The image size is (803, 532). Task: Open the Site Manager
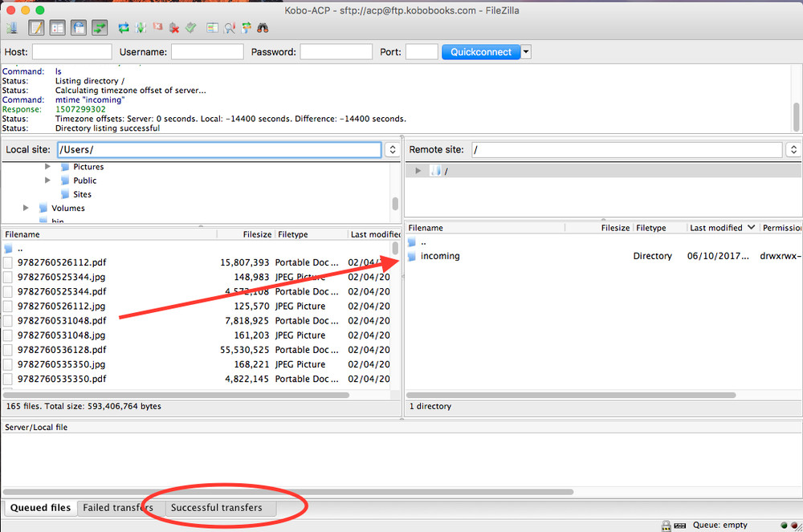(x=12, y=27)
